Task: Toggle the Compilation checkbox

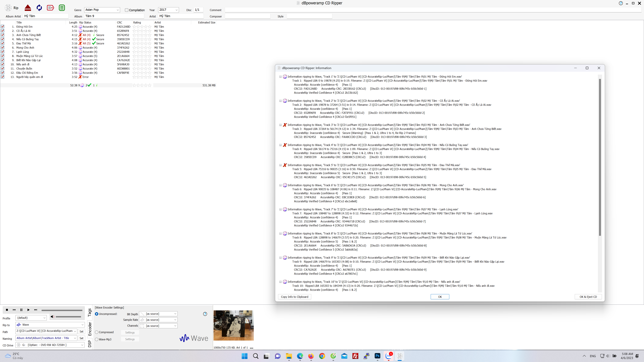Action: [x=126, y=10]
